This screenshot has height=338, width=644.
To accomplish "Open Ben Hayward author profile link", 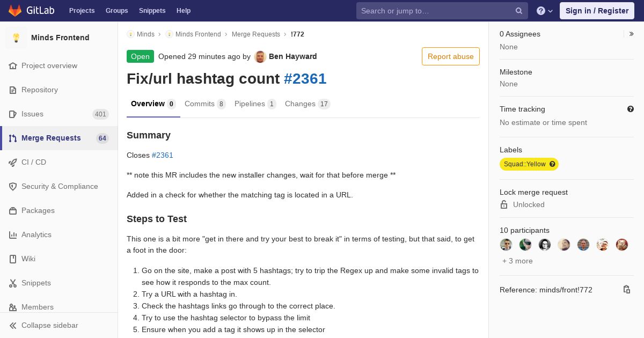I will pos(292,56).
